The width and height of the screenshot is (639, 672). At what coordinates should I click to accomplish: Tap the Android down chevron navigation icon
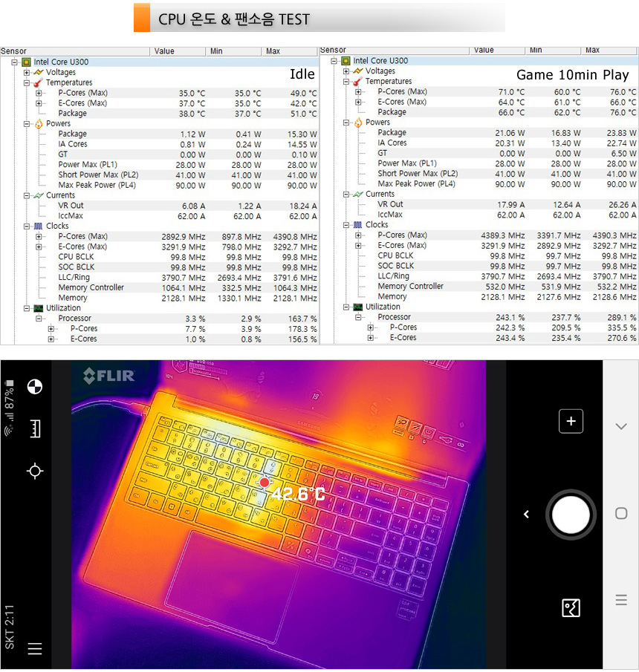pos(621,426)
